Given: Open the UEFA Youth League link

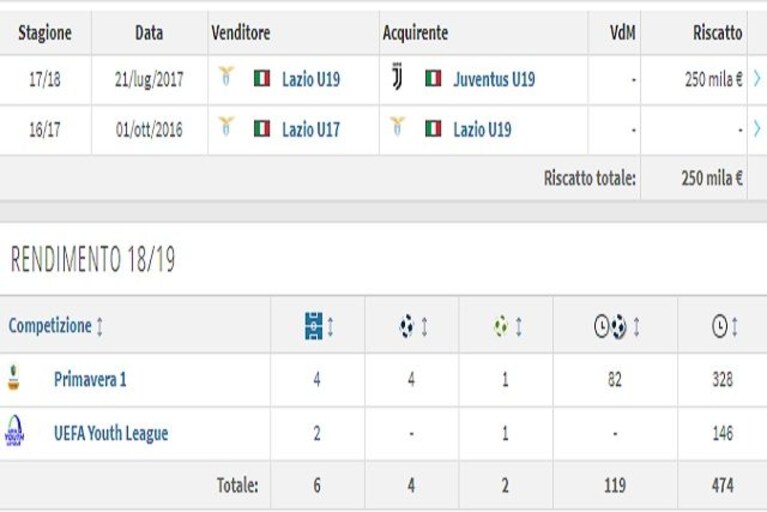Looking at the screenshot, I should [x=111, y=433].
